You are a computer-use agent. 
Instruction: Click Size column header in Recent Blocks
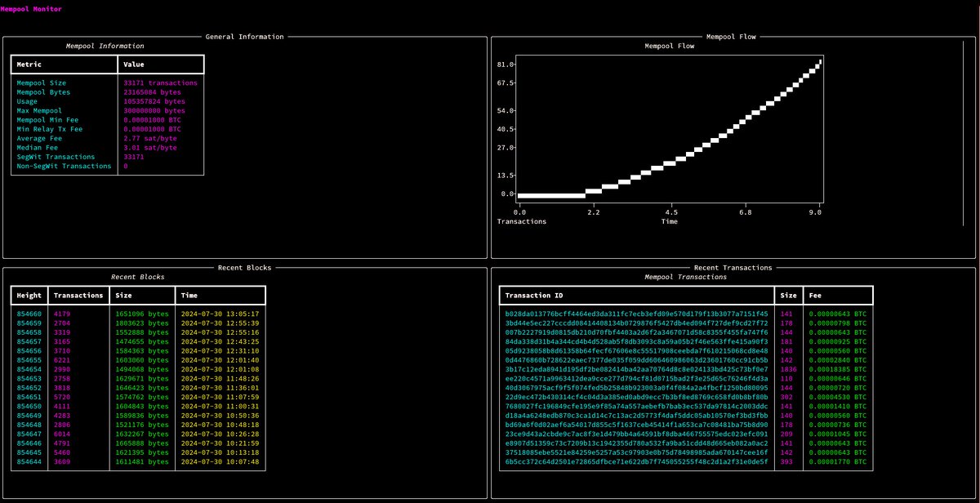coord(124,296)
